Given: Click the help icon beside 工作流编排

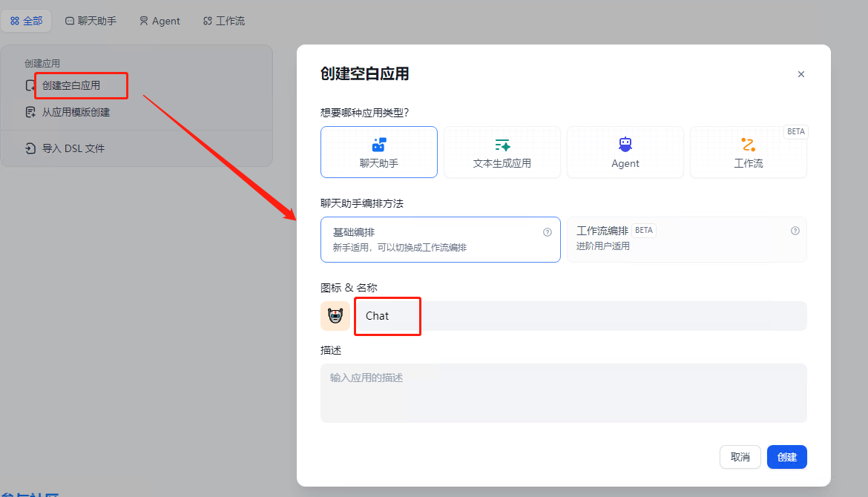Looking at the screenshot, I should 795,231.
